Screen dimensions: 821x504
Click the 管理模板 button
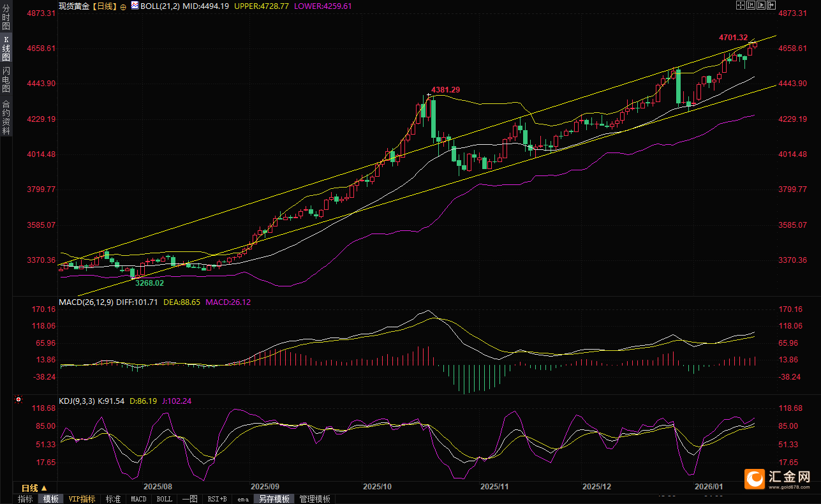coord(315,499)
